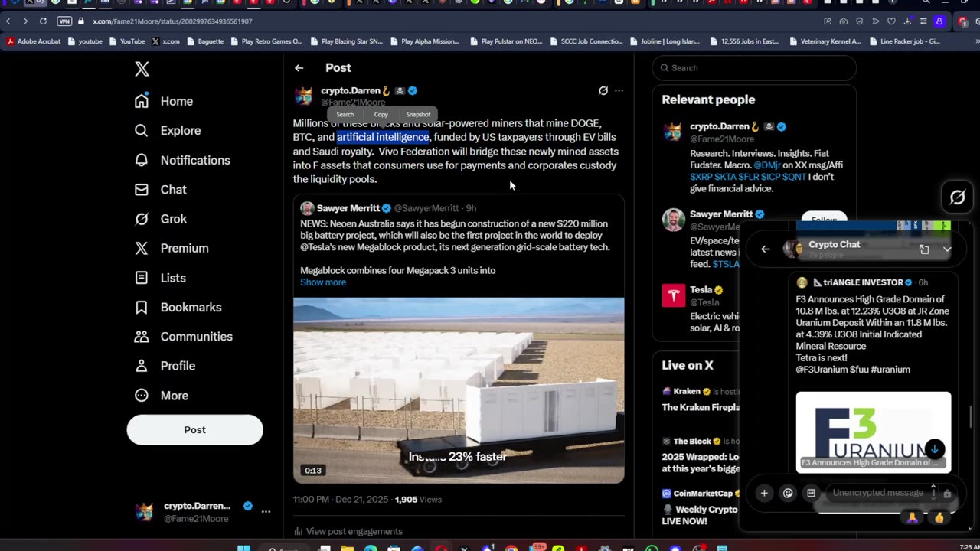The height and width of the screenshot is (551, 980).
Task: Open the post's three-dot menu
Action: (x=619, y=90)
